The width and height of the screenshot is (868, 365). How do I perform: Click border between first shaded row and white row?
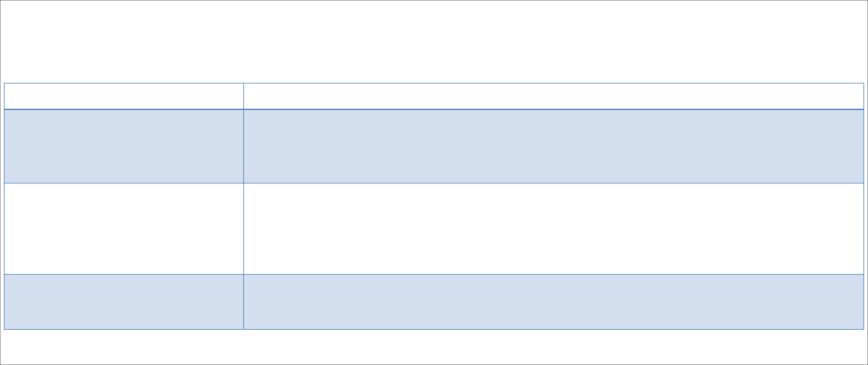click(434, 183)
